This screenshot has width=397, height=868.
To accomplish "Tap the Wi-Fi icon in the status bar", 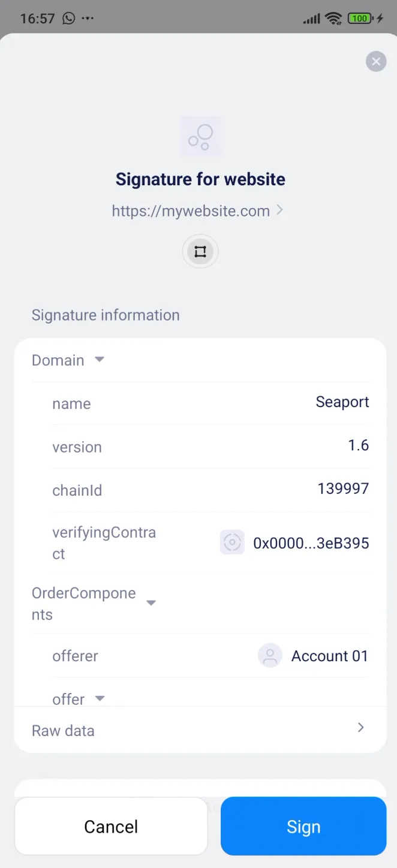I will click(x=333, y=18).
